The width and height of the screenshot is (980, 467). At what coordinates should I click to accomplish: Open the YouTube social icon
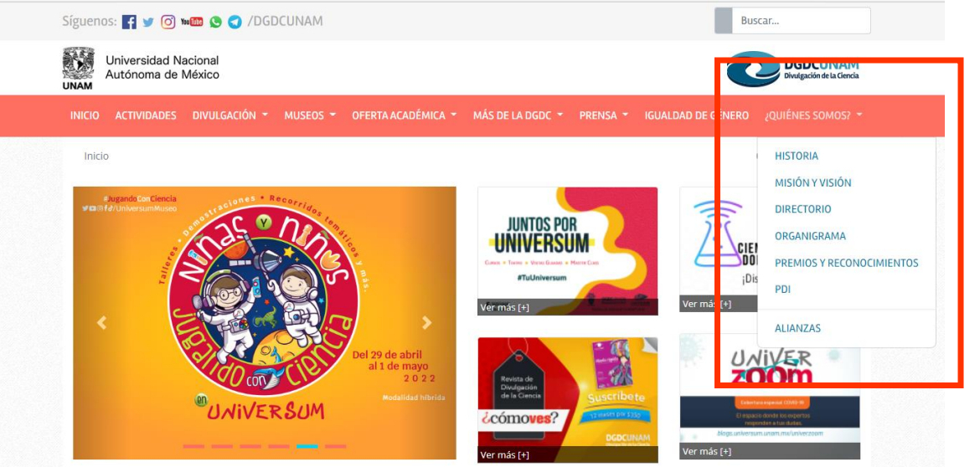tap(192, 22)
